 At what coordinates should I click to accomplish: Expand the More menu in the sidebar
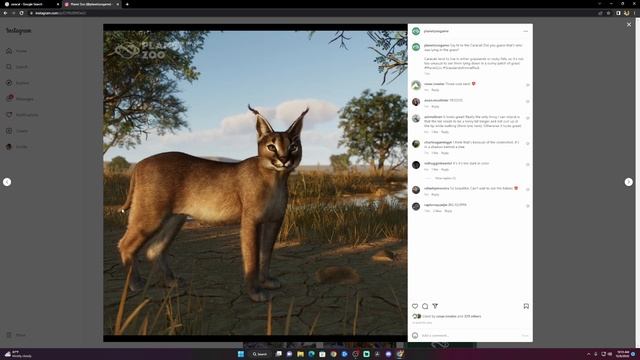(x=16, y=335)
